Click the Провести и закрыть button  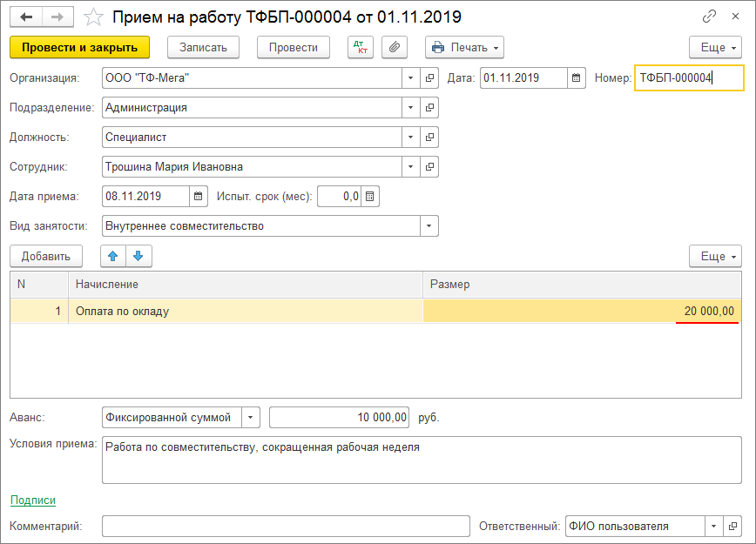[79, 47]
